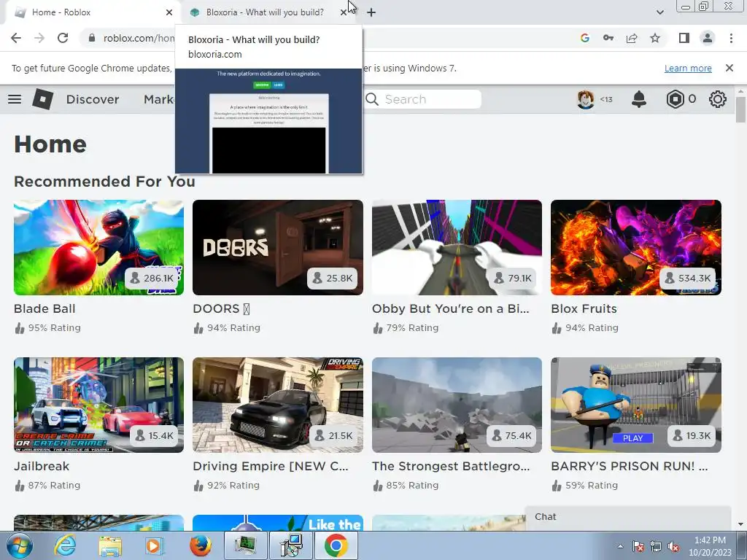Click the Learn more link

[x=688, y=68]
